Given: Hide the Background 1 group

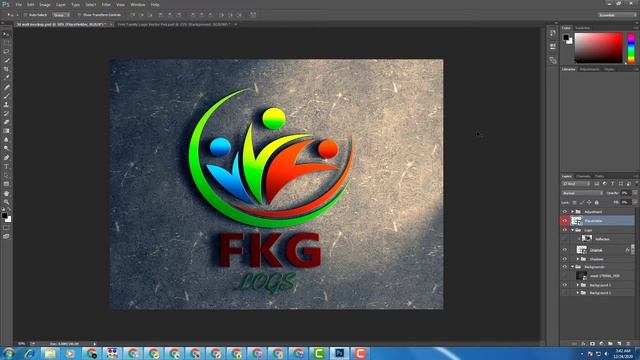Looking at the screenshot, I should click(565, 285).
